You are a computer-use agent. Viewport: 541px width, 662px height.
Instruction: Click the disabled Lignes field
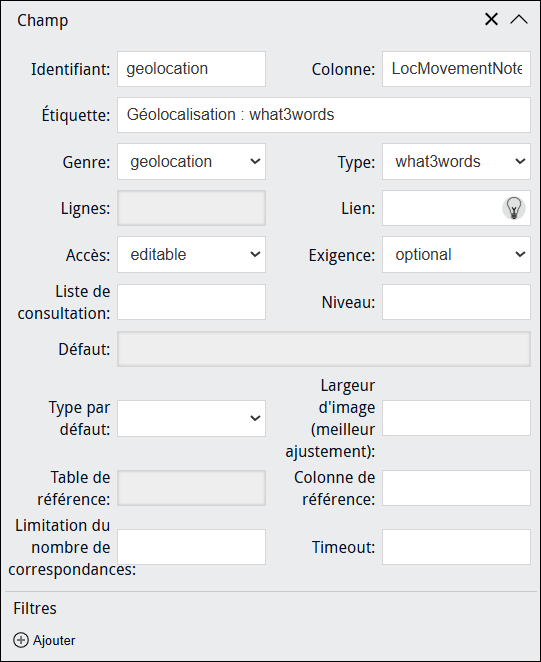tap(191, 208)
